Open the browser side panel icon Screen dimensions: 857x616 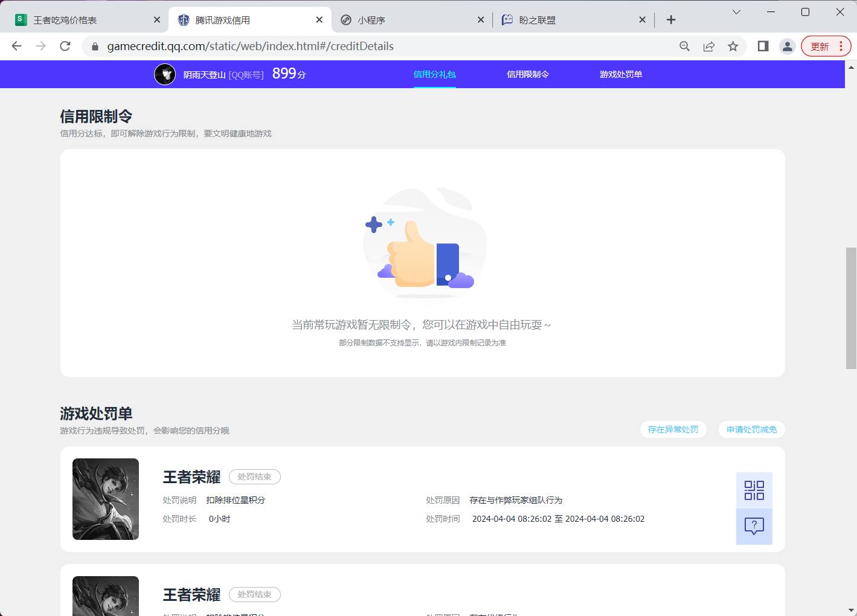click(x=763, y=46)
